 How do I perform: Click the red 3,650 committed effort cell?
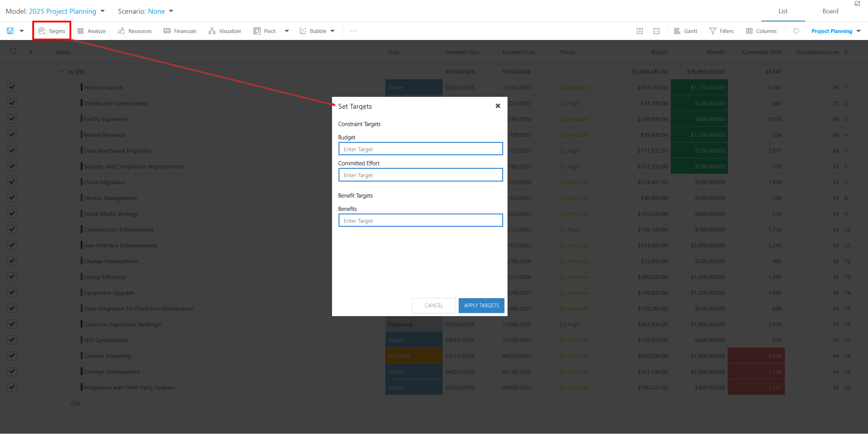(756, 356)
